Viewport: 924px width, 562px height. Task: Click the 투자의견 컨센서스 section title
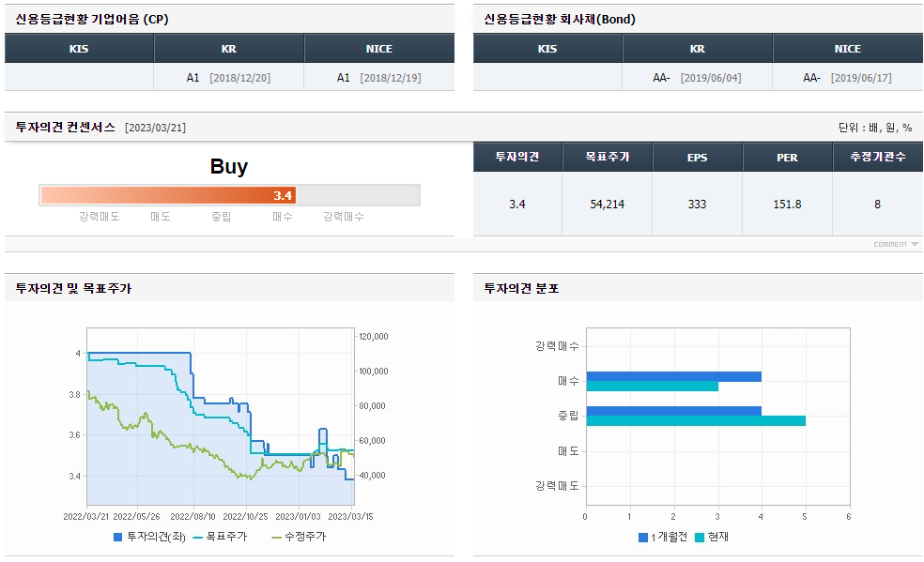66,127
